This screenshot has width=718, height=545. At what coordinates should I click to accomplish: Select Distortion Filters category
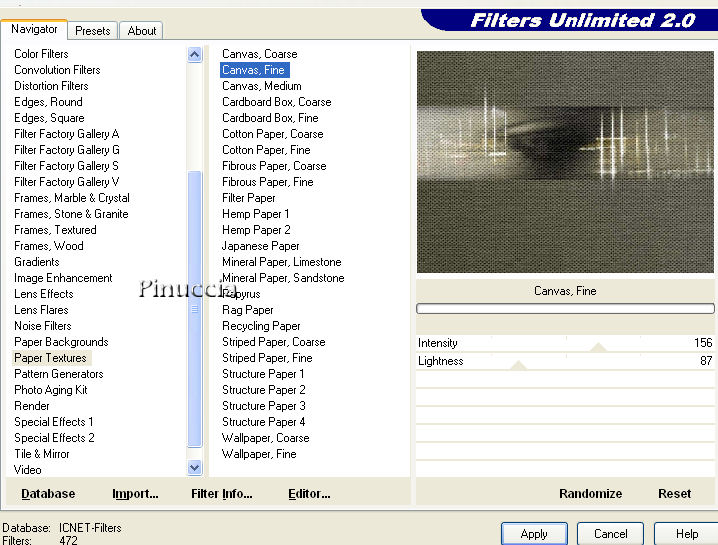point(51,86)
